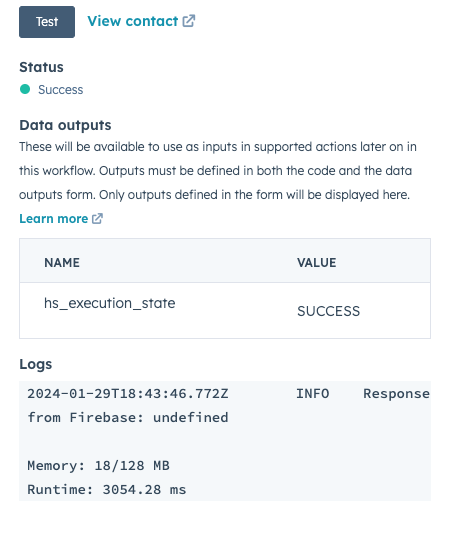Screen dimensions: 453x538
Task: Click the Test button
Action: point(47,22)
